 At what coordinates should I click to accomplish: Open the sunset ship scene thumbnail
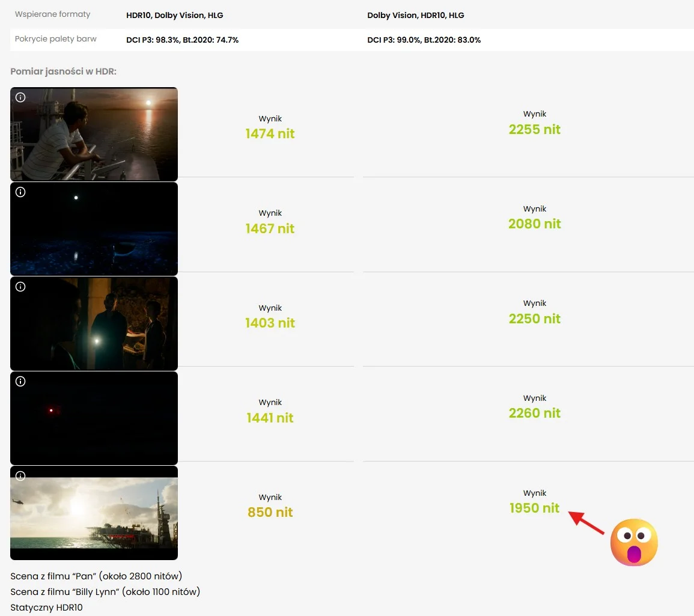tap(94, 134)
